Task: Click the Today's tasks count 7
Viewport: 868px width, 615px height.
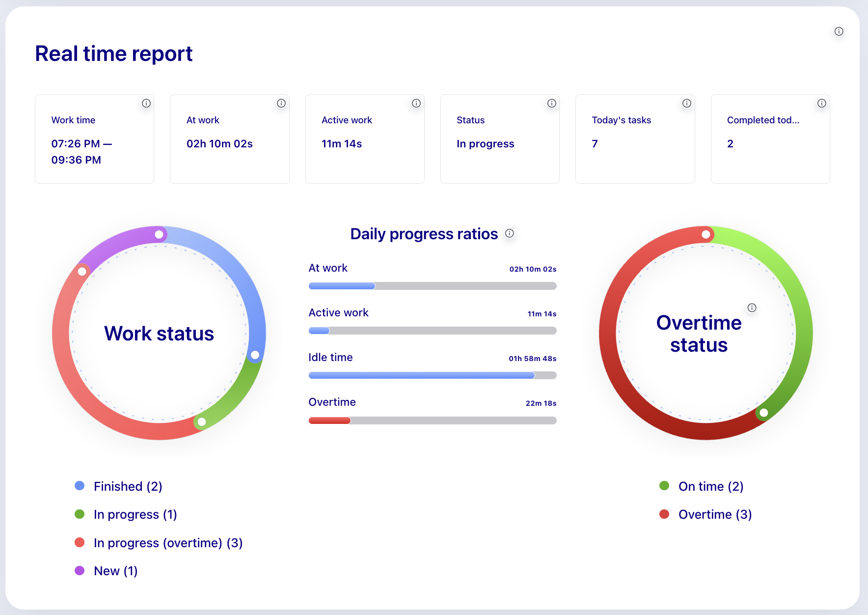Action: pyautogui.click(x=595, y=144)
